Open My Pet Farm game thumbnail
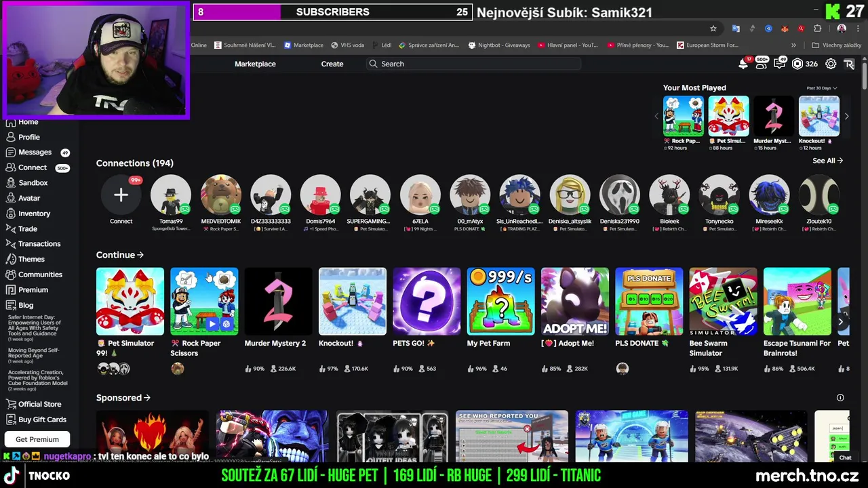868x488 pixels. 500,302
